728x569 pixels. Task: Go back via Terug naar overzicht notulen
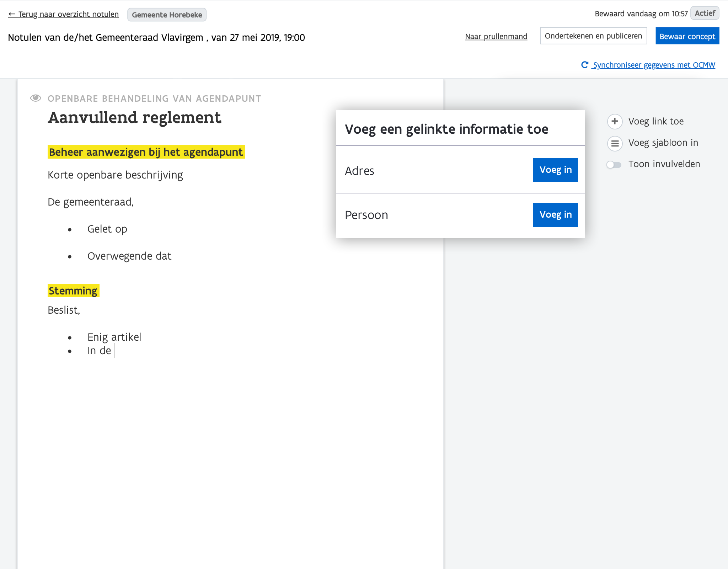(x=68, y=14)
